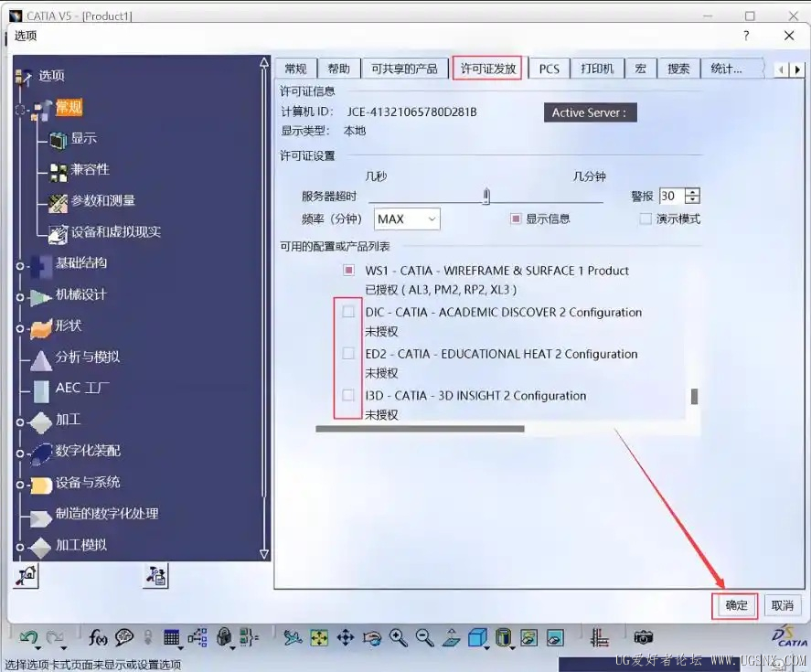Switch to the PCS tab
This screenshot has width=811, height=672.
(x=550, y=69)
